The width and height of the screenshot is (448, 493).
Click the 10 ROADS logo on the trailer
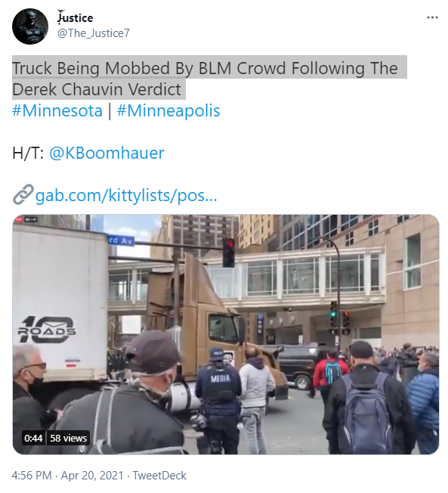(x=47, y=330)
